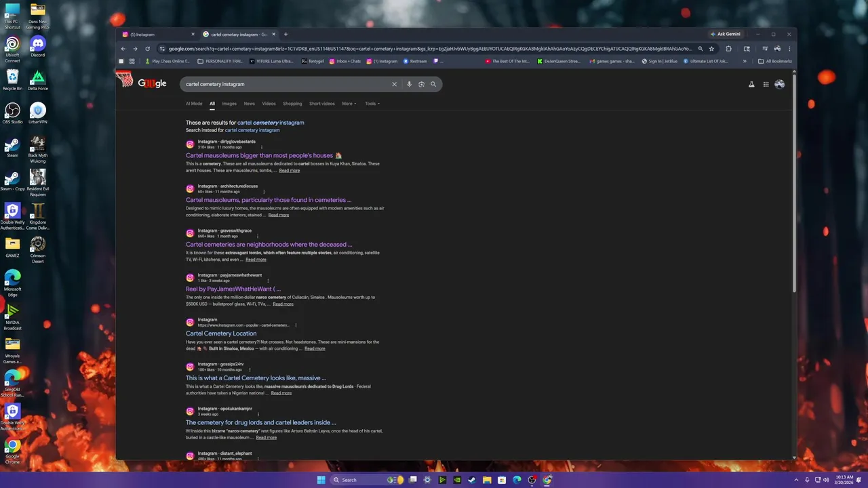868x488 pixels.
Task: Click the browser Forward arrow
Action: (x=135, y=49)
